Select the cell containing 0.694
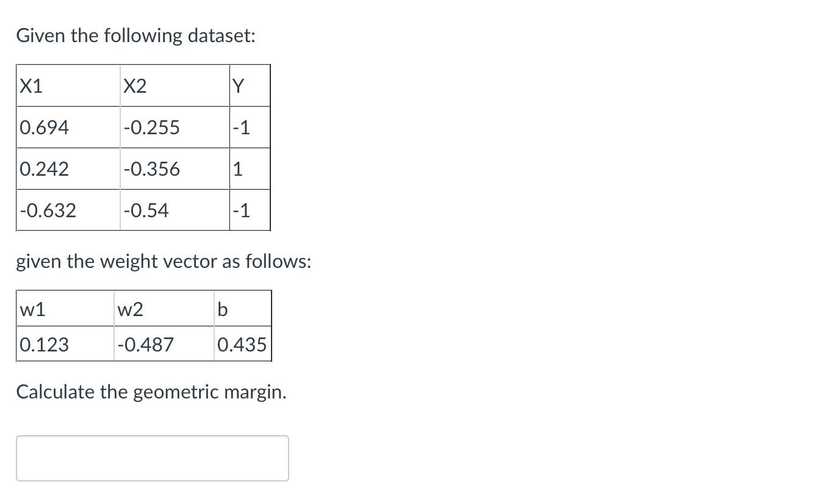The width and height of the screenshot is (836, 504). (x=68, y=128)
